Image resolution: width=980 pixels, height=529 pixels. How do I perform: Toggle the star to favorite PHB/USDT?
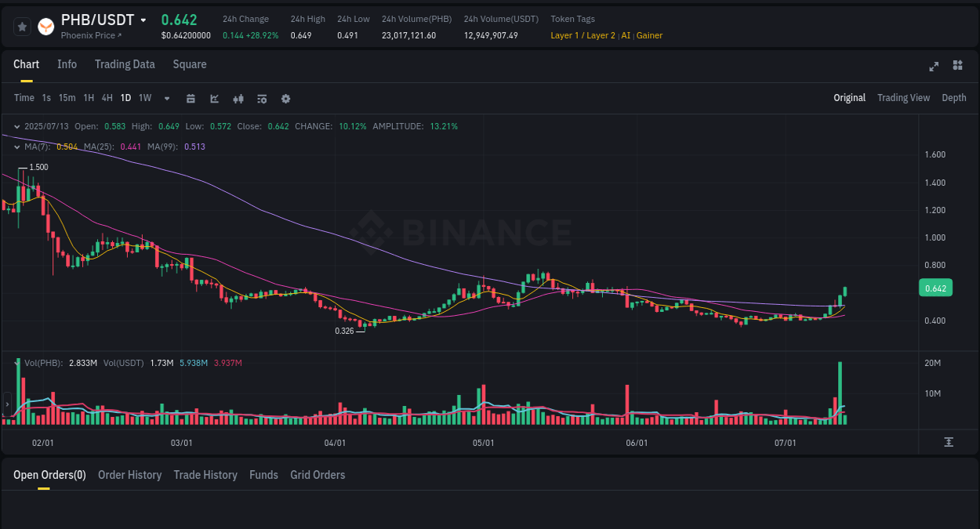click(x=21, y=26)
